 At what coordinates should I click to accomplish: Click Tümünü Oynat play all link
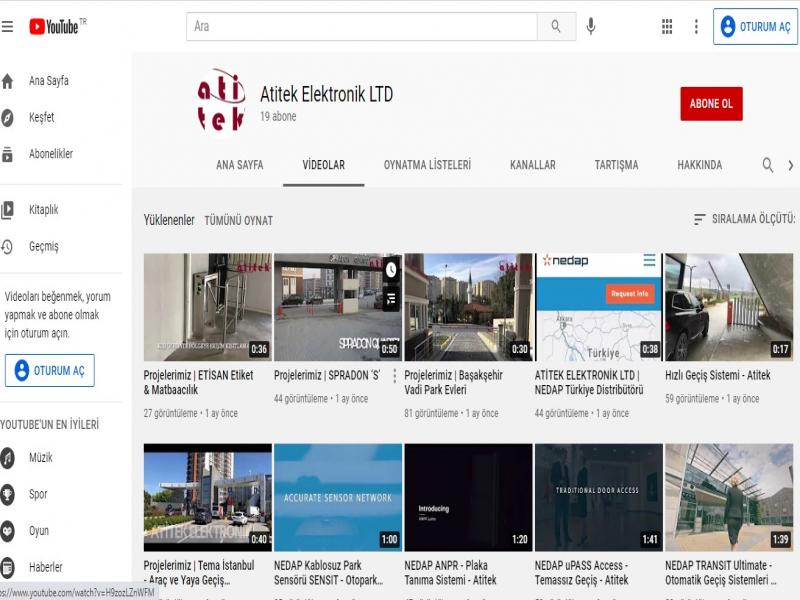[238, 220]
